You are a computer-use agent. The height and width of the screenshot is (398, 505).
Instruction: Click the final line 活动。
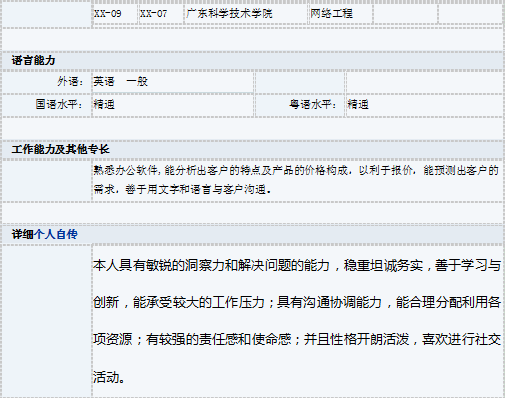[x=109, y=377]
